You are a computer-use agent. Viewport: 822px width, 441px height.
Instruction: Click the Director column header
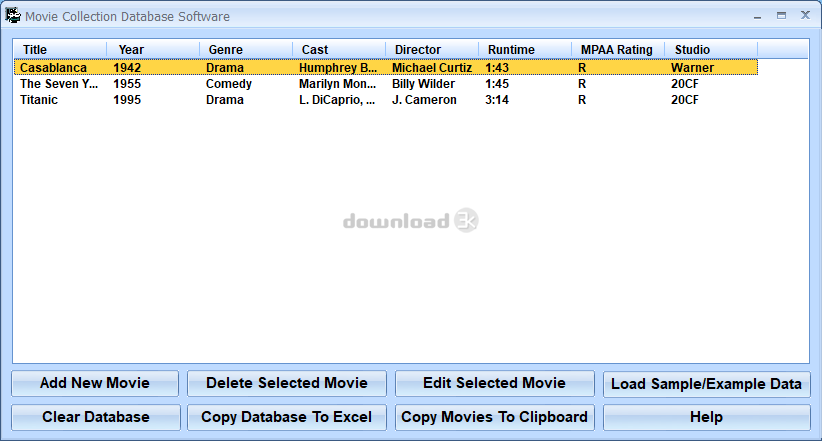[x=432, y=50]
